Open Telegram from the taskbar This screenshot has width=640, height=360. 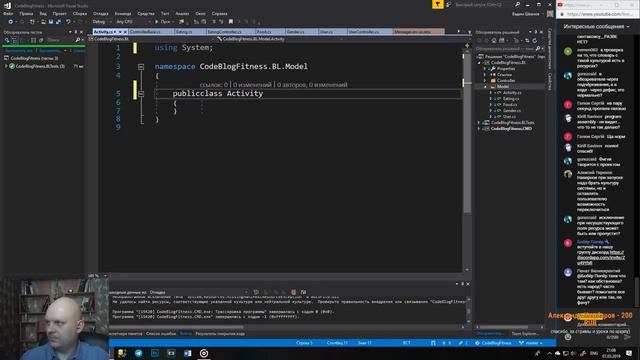pyautogui.click(x=138, y=353)
